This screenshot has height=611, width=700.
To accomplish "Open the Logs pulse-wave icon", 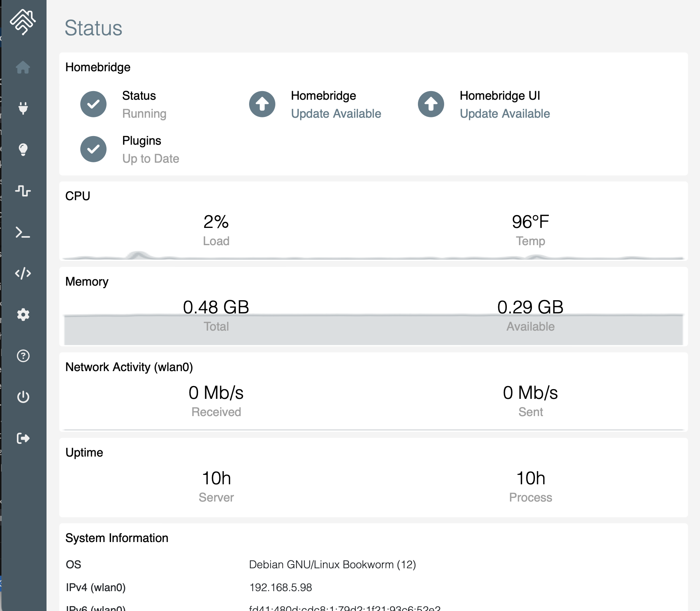I will click(x=23, y=191).
